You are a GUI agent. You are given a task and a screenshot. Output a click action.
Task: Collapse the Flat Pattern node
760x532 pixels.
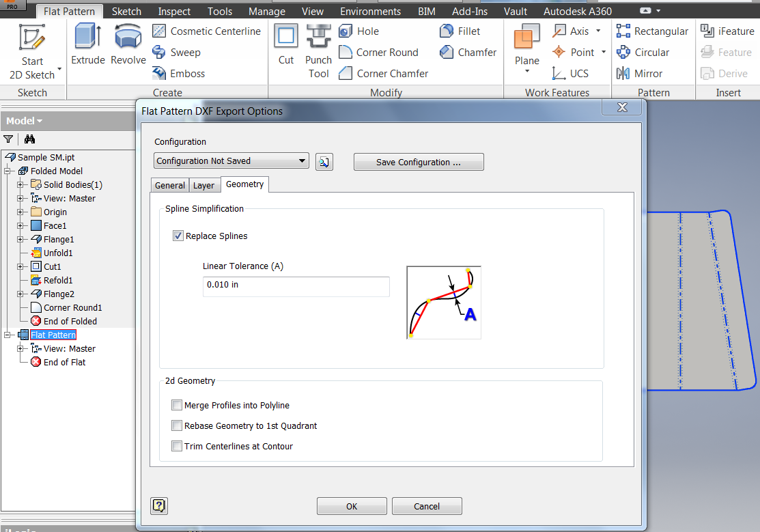point(8,335)
